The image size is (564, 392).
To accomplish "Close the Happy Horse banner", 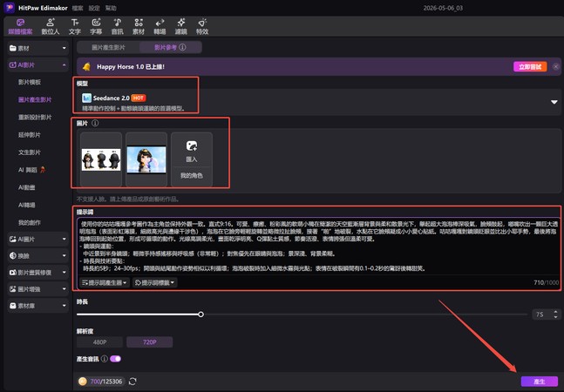I will (556, 66).
